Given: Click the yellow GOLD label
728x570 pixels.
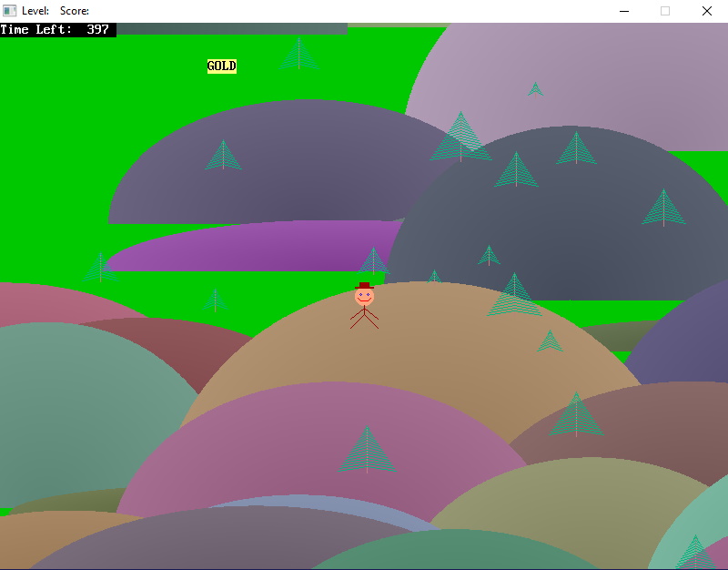Looking at the screenshot, I should pos(221,66).
